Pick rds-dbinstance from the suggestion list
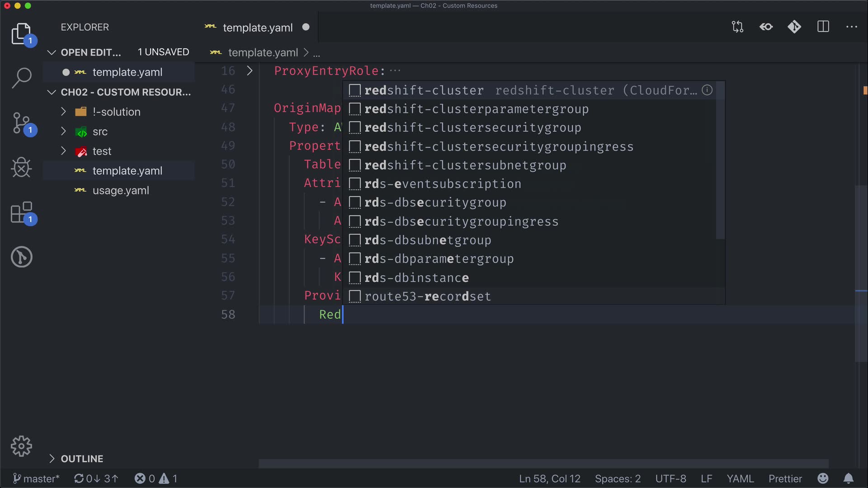This screenshot has width=868, height=488. click(x=416, y=277)
